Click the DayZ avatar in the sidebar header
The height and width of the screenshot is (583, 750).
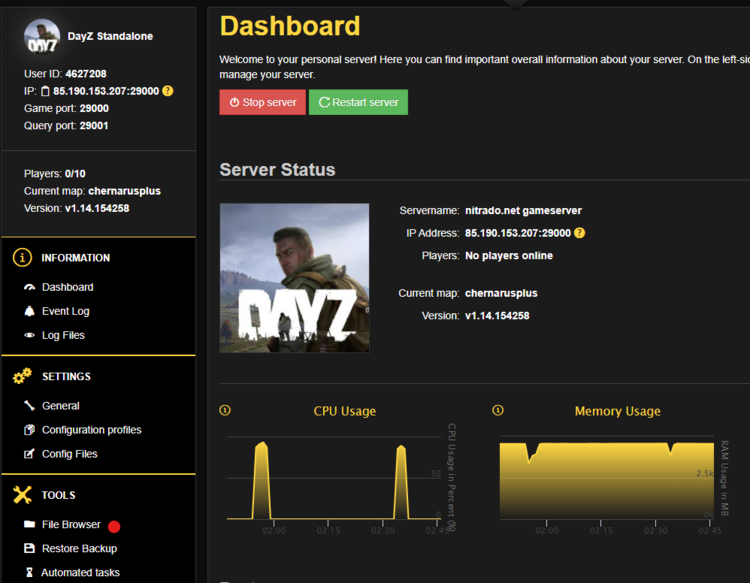[42, 36]
